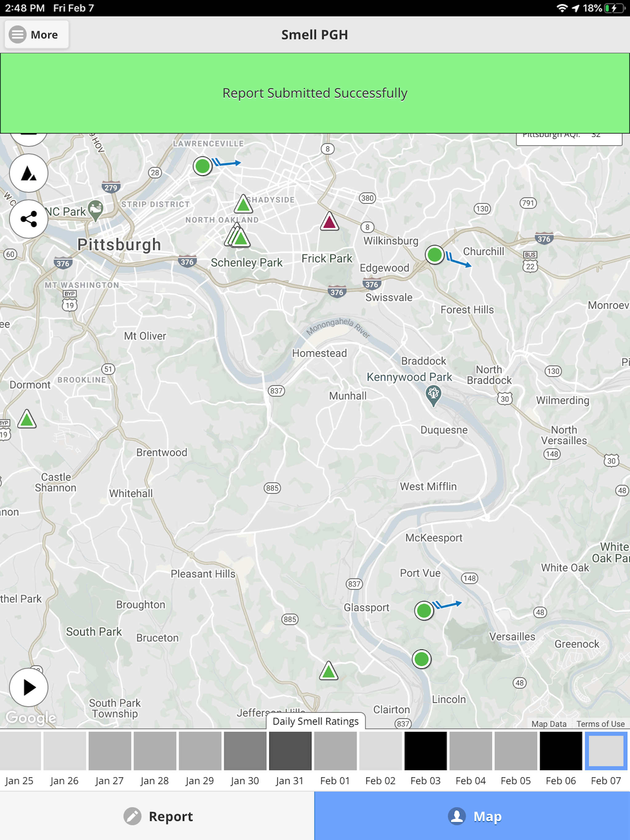Tap the Mt Oliver map label
The width and height of the screenshot is (630, 840).
point(145,336)
